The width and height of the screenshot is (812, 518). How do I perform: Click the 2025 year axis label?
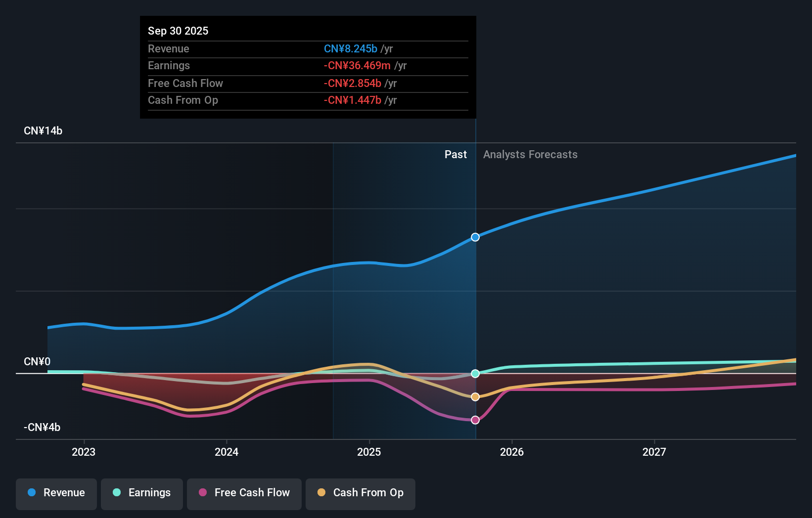(369, 452)
